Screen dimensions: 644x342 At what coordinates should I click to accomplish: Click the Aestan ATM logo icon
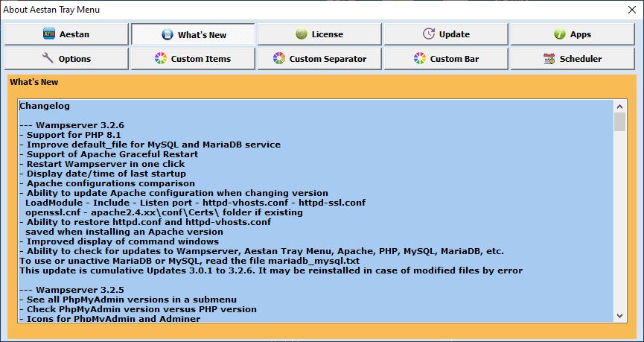coord(49,34)
